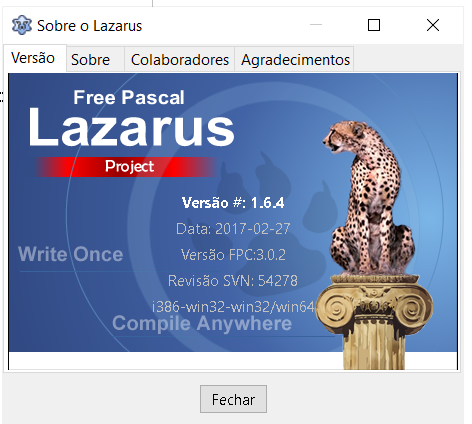This screenshot has height=424, width=472.
Task: Click the large Lazarus logo text
Action: point(131,127)
